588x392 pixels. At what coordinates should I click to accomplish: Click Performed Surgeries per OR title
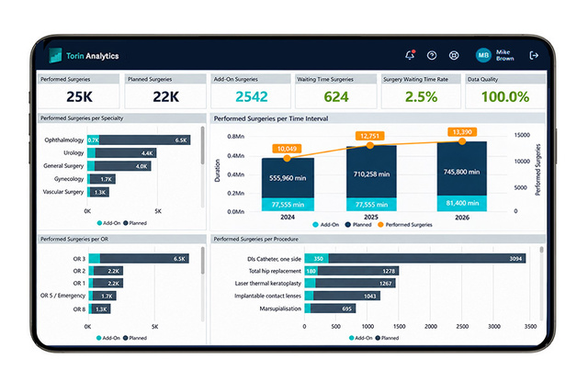click(74, 239)
